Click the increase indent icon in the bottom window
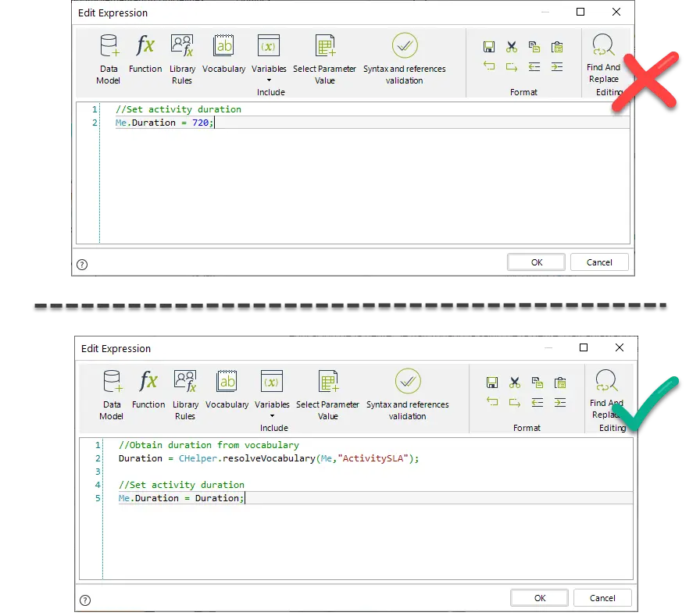The width and height of the screenshot is (700, 616). (560, 403)
